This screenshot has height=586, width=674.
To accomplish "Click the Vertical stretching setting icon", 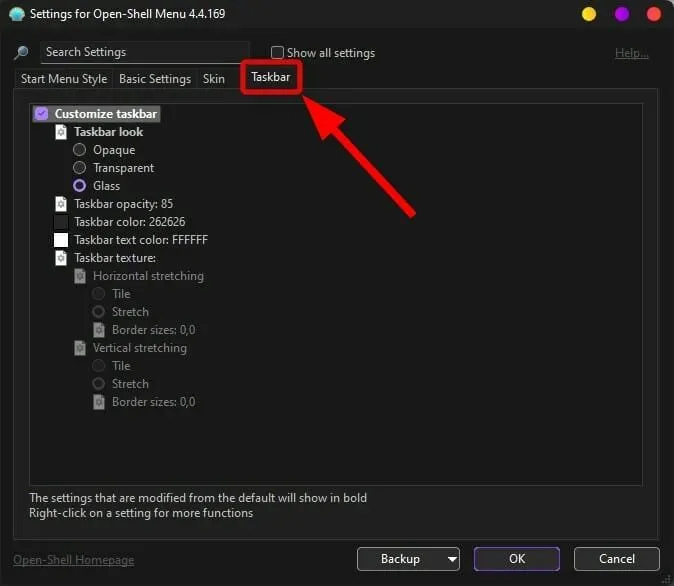I will (80, 348).
